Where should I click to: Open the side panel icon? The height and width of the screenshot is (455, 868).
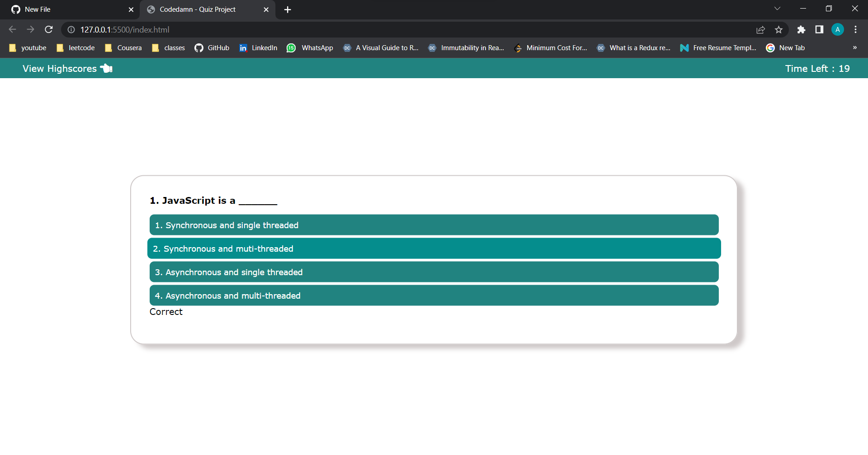(x=819, y=29)
